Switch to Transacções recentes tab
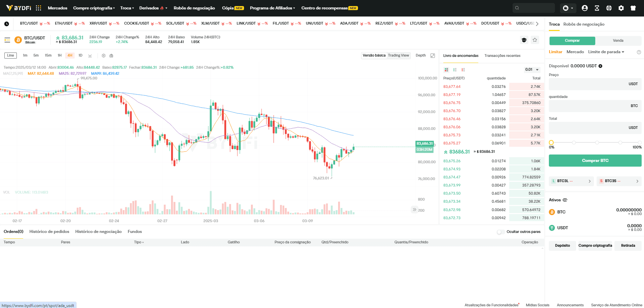Screen dimensions: 644x308 click(502, 56)
